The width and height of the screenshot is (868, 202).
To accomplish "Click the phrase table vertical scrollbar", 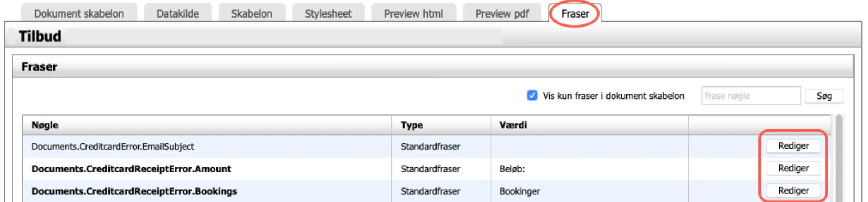I will click(x=839, y=160).
